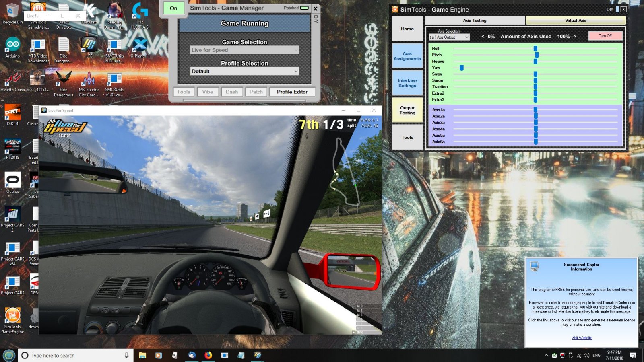Open the Profile Selection Default dropdown
Screen dimensions: 644x362
tap(244, 71)
